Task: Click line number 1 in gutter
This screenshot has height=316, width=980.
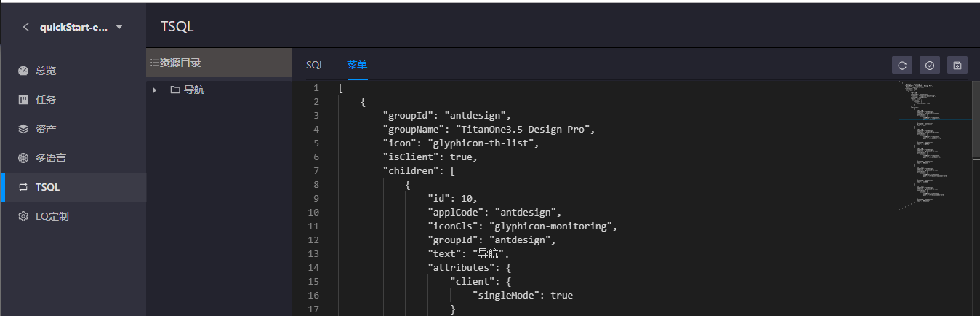Action: (316, 88)
